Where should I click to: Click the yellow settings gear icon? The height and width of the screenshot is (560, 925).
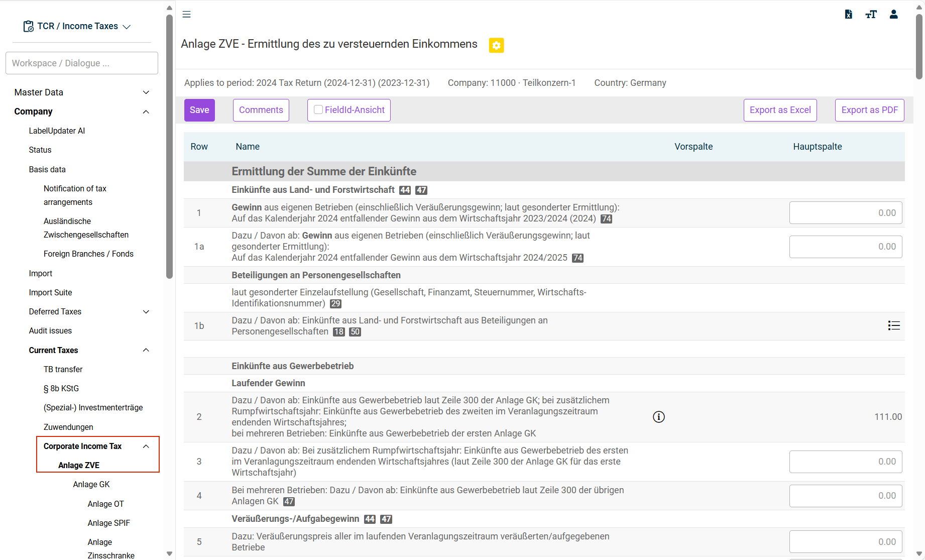[496, 45]
